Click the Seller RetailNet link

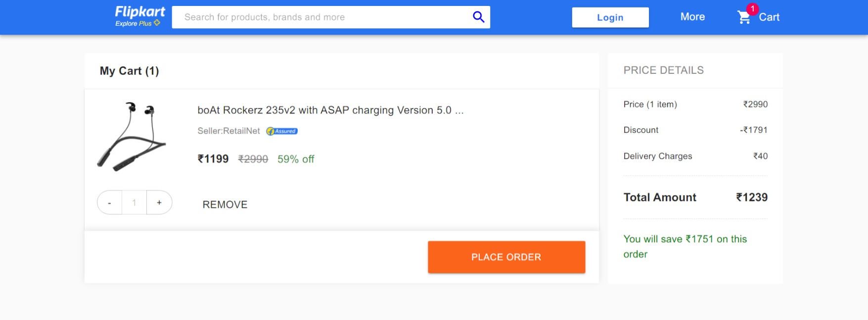point(228,131)
